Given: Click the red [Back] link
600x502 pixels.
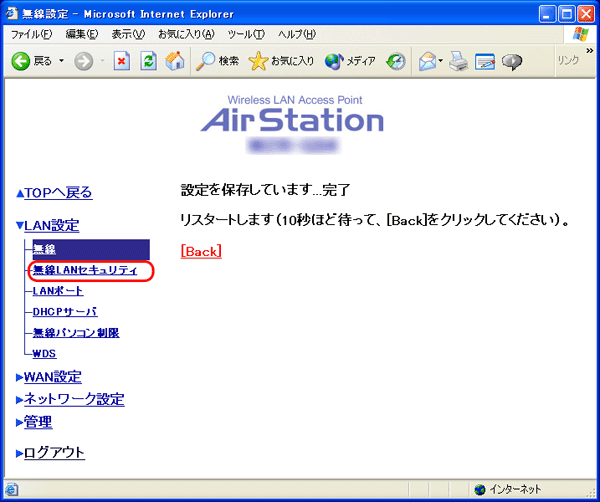Looking at the screenshot, I should [201, 251].
